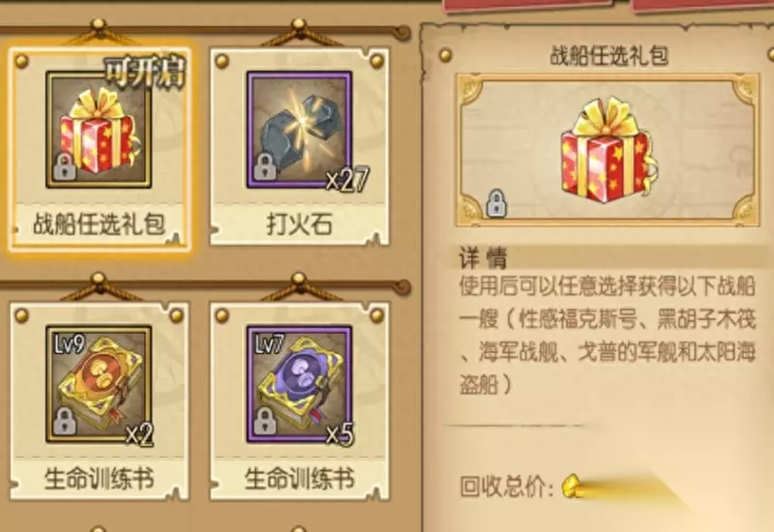Image resolution: width=774 pixels, height=532 pixels.
Task: Select the 打火石 flint stone icon
Action: (x=299, y=130)
